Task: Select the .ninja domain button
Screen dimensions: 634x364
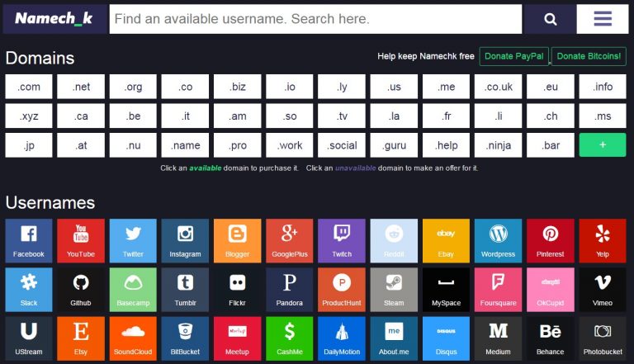Action: [498, 144]
